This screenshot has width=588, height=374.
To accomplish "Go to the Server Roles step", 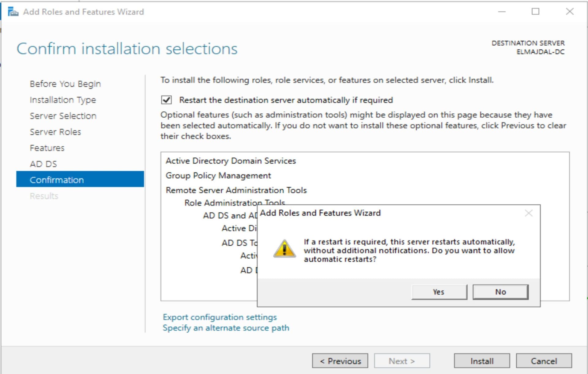I will tap(55, 132).
